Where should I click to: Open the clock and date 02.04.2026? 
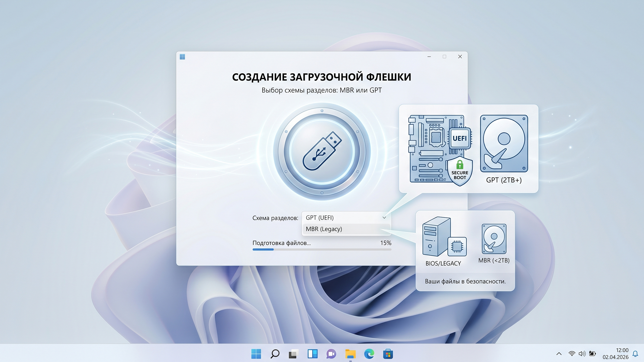615,353
